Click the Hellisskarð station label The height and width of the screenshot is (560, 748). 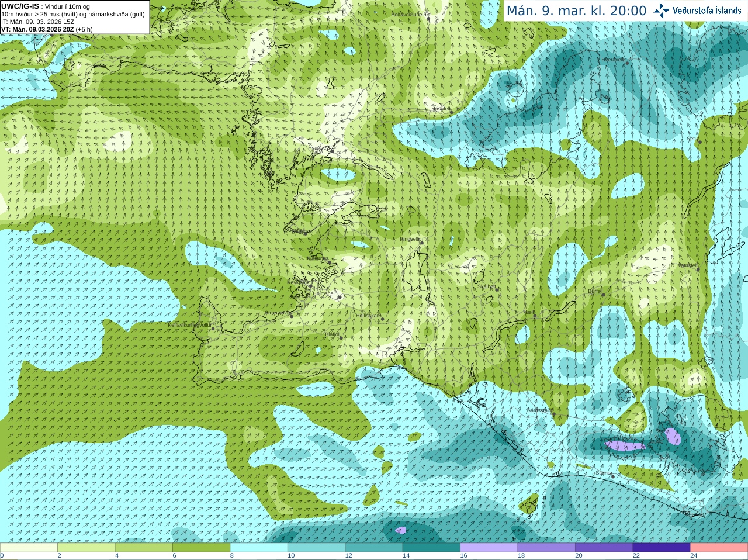click(369, 316)
